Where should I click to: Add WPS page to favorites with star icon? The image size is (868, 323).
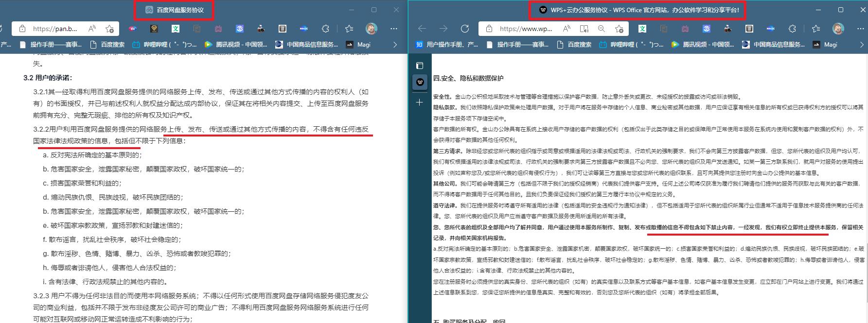tap(619, 29)
